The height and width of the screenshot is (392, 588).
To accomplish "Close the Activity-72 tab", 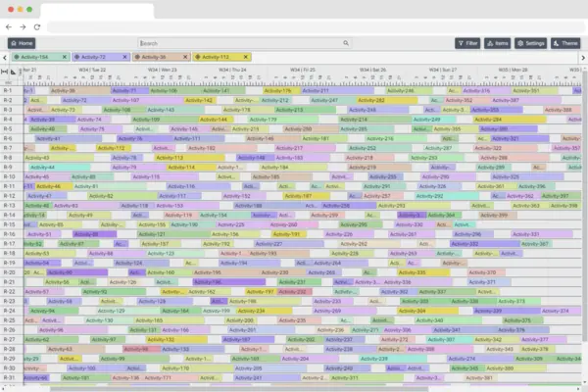I will coord(124,57).
